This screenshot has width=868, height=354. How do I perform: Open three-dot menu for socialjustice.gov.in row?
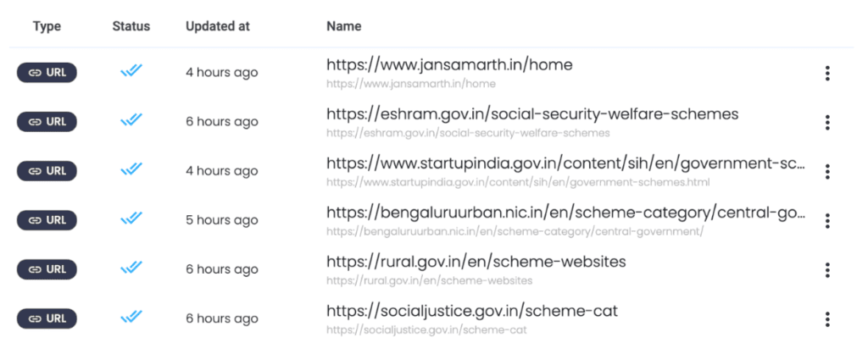point(827,319)
